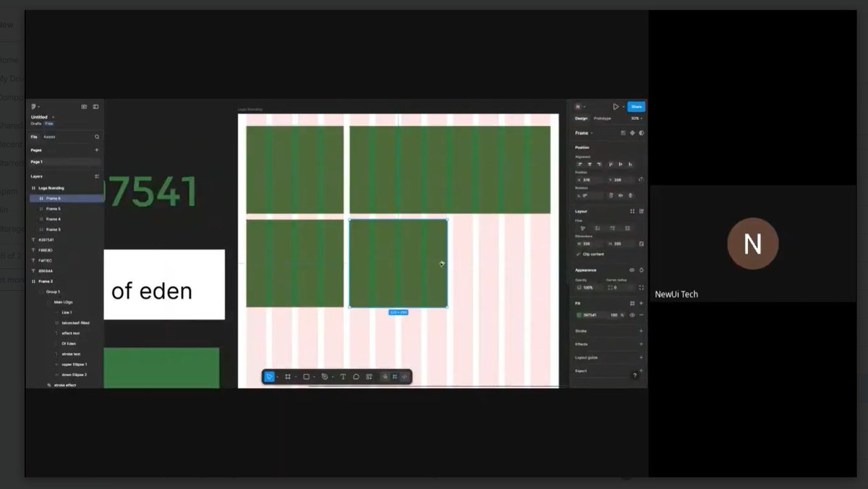This screenshot has width=868, height=489.
Task: Add an effect with the plus icon
Action: pyautogui.click(x=641, y=344)
